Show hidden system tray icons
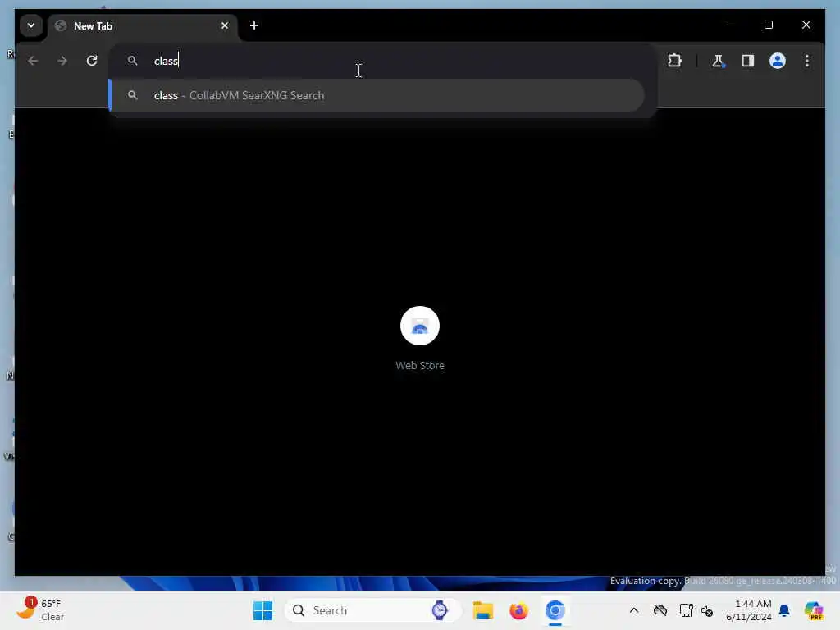Viewport: 840px width, 630px height. pos(634,610)
